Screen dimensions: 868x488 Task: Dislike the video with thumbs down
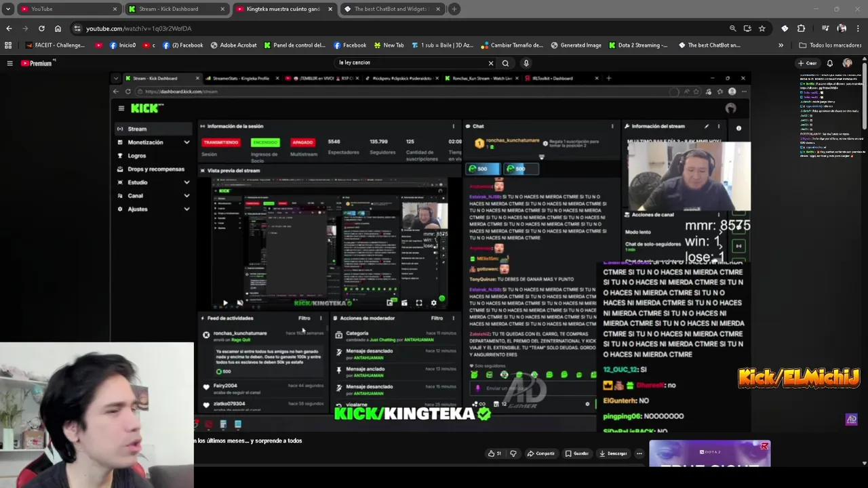point(513,453)
